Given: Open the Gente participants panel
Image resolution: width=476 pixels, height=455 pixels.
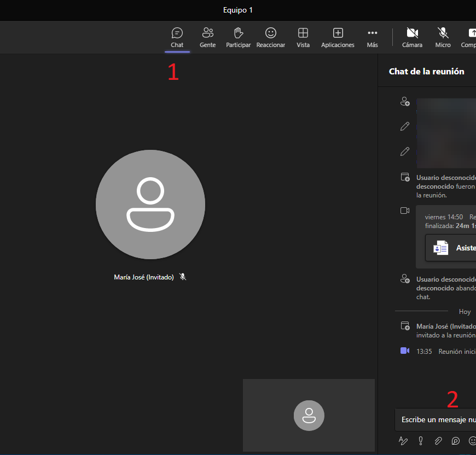Looking at the screenshot, I should [208, 38].
